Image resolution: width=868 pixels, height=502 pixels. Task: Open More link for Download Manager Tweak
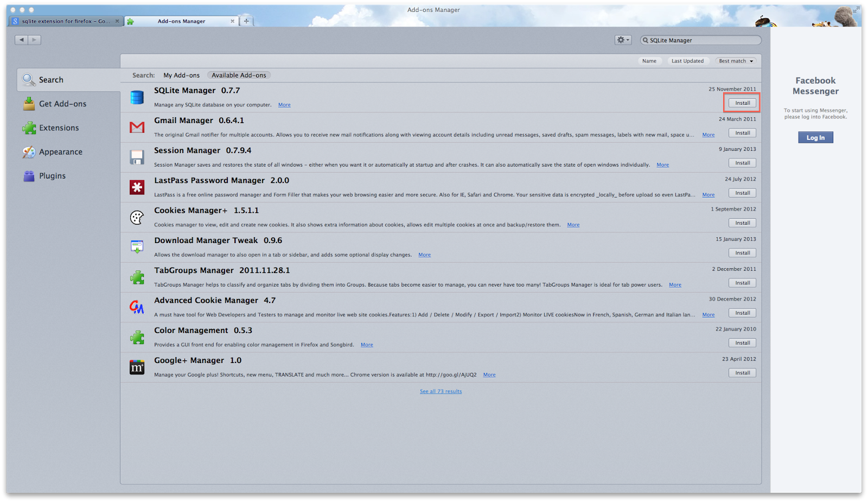coord(424,255)
